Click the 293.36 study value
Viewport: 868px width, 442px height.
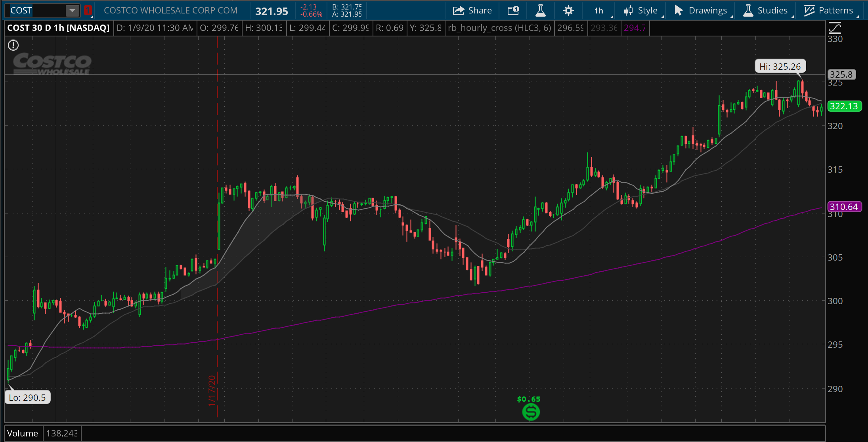pyautogui.click(x=604, y=28)
